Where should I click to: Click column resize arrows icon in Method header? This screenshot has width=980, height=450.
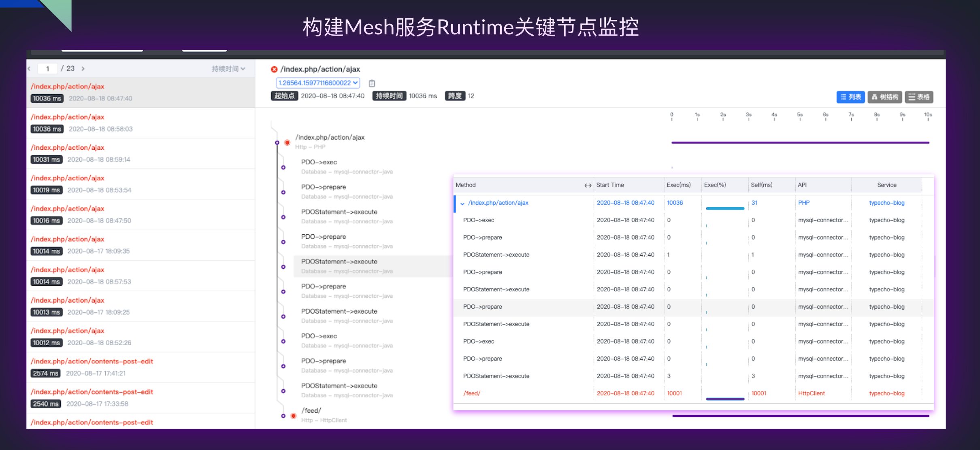[x=588, y=185]
